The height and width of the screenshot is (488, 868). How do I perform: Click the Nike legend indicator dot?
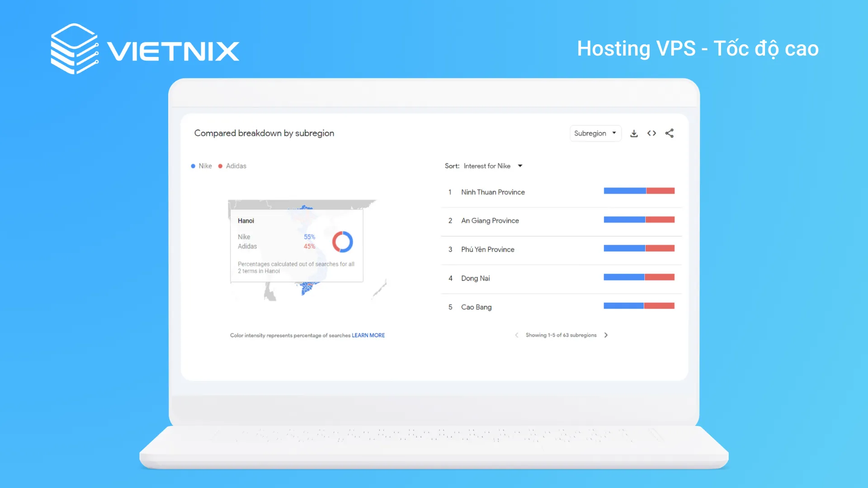point(194,166)
